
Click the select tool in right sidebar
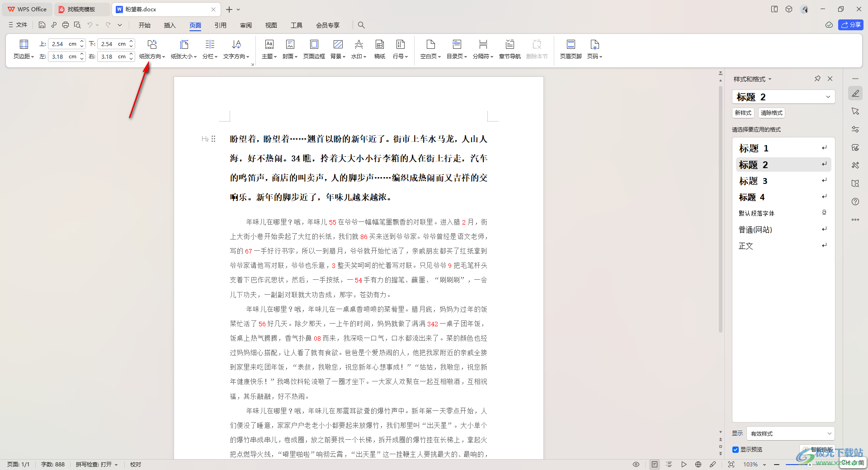tap(855, 111)
